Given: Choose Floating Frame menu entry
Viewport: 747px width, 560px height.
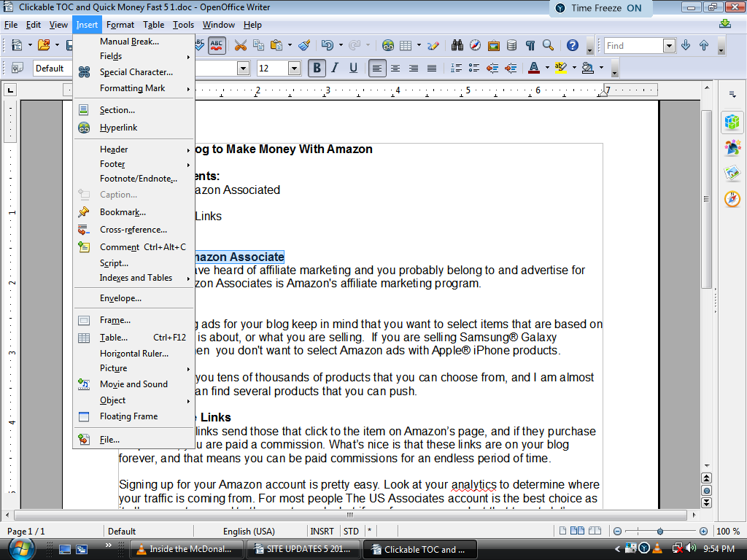Looking at the screenshot, I should (134, 416).
